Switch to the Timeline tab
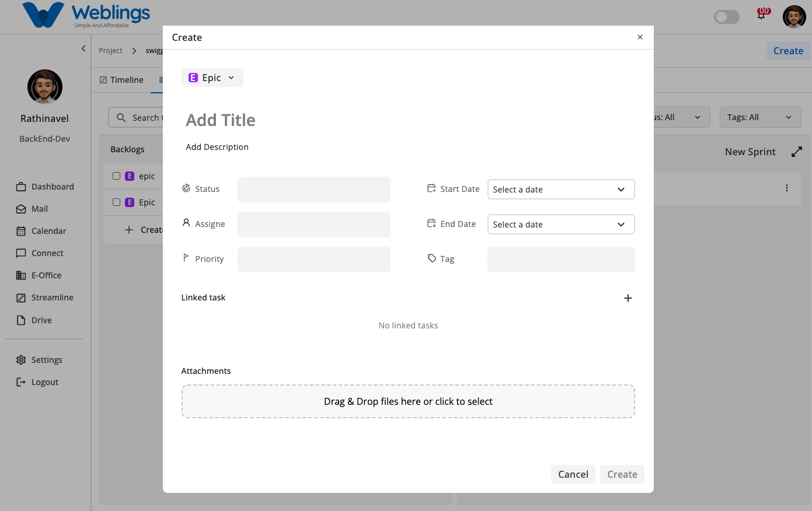The height and width of the screenshot is (511, 812). [121, 80]
